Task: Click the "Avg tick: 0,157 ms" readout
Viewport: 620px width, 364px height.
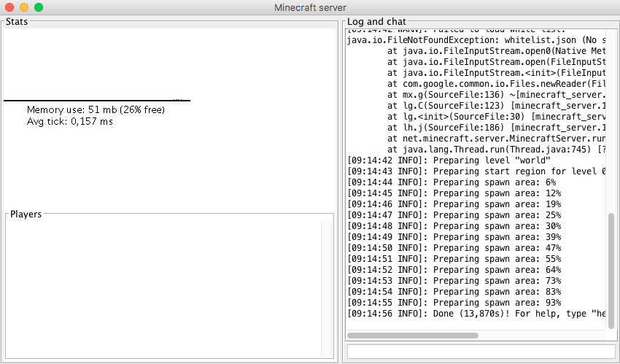Action: tap(70, 121)
